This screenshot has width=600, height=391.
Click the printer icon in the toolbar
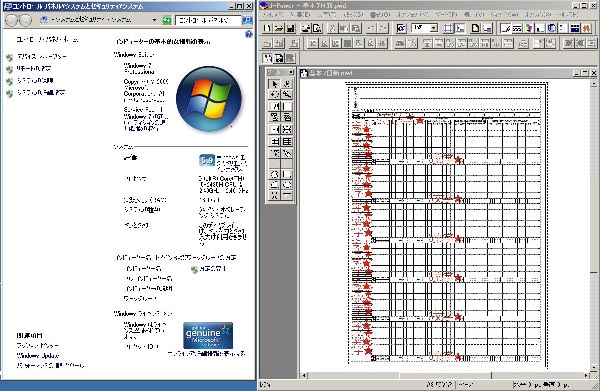tap(306, 28)
